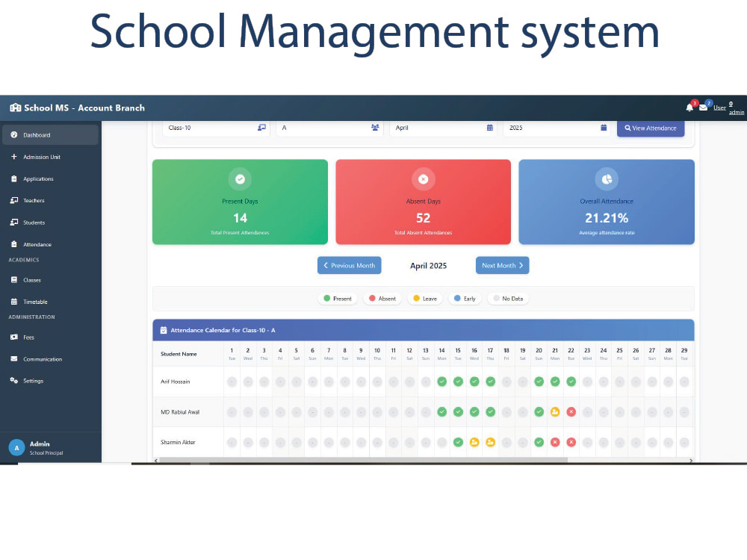The image size is (747, 560).
Task: Open Students menu item
Action: (51, 223)
